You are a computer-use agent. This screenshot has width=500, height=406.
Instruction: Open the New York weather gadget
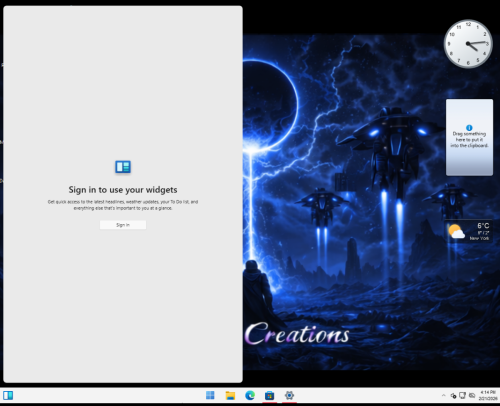click(x=469, y=232)
